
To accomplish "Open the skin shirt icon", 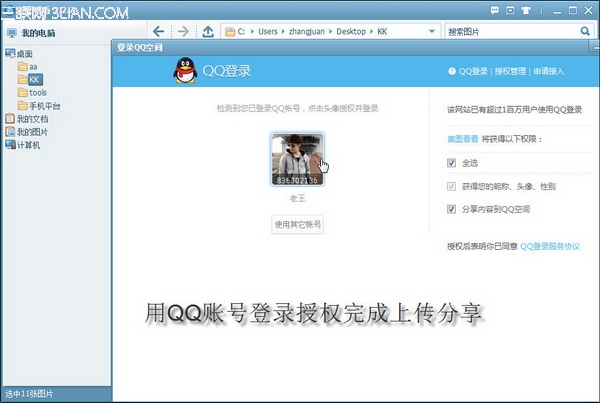I will pyautogui.click(x=526, y=10).
